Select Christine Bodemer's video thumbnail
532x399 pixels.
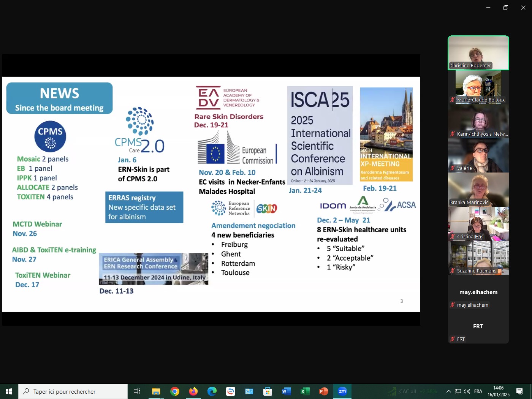(478, 53)
